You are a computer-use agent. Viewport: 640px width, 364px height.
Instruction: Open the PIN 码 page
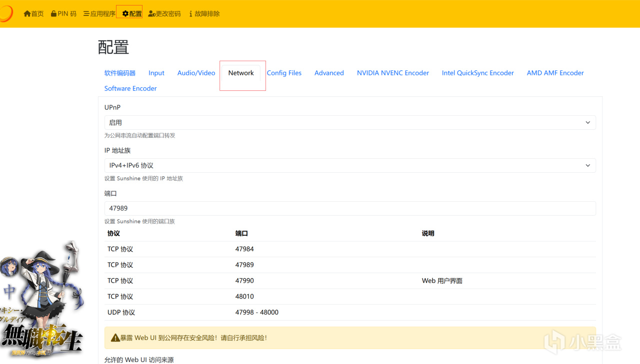click(63, 13)
